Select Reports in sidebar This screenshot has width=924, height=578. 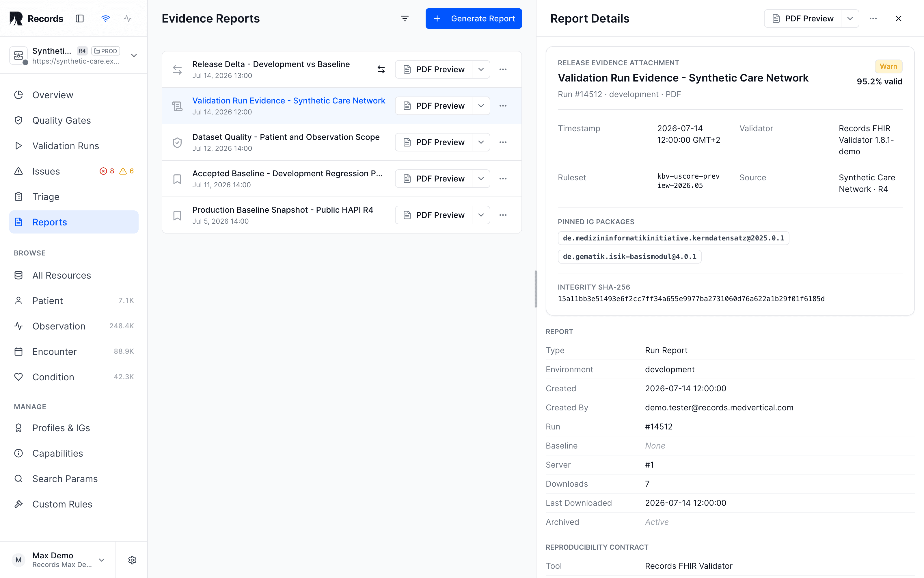(x=74, y=222)
